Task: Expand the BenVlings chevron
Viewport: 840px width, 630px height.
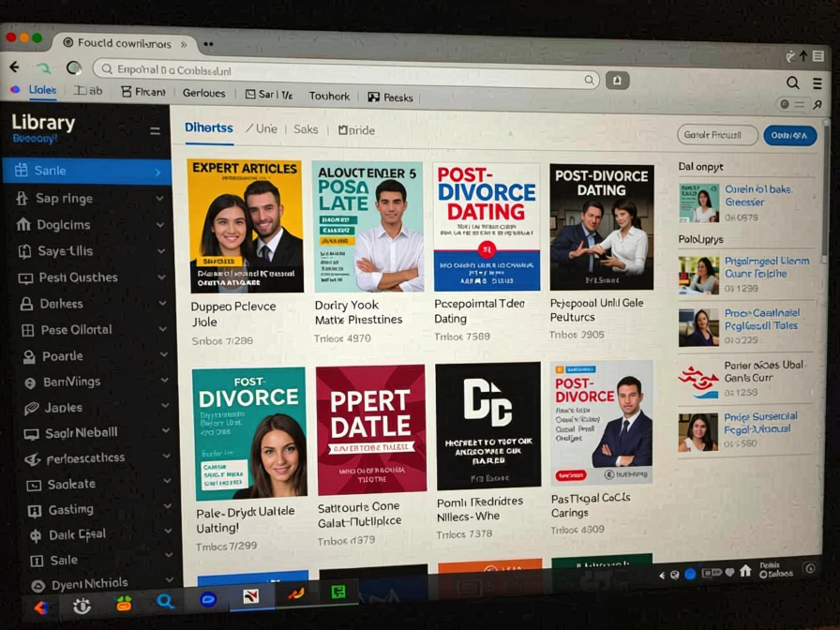Action: (x=164, y=381)
